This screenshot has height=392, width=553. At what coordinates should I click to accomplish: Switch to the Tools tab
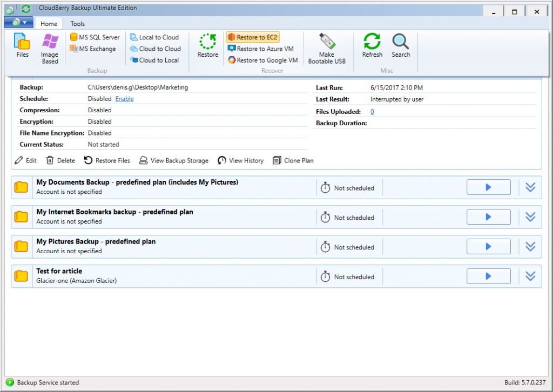77,23
